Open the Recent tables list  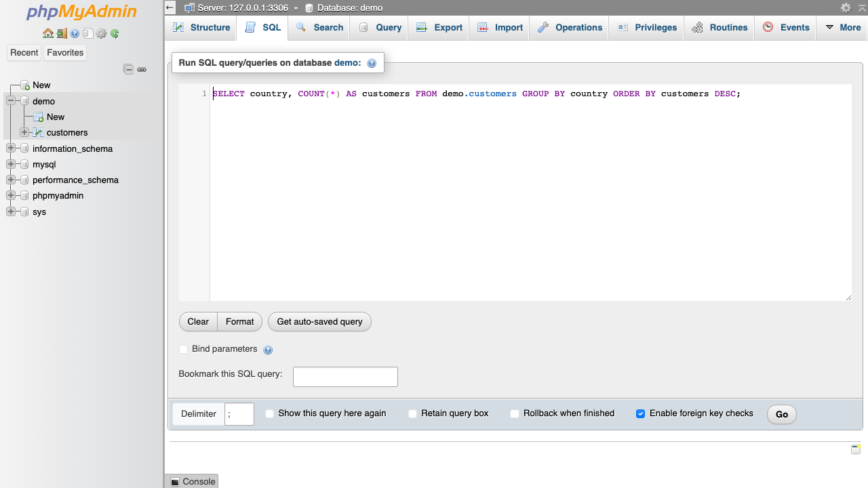click(24, 52)
